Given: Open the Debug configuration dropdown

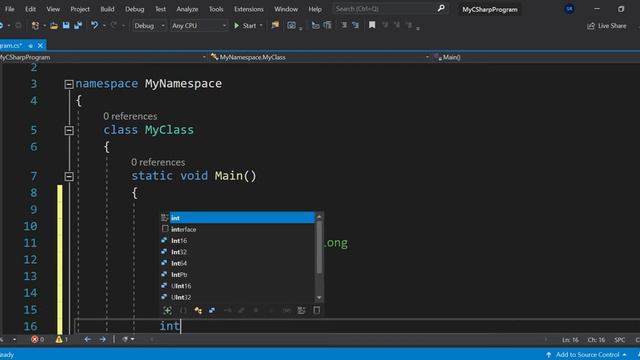Looking at the screenshot, I should (x=149, y=26).
